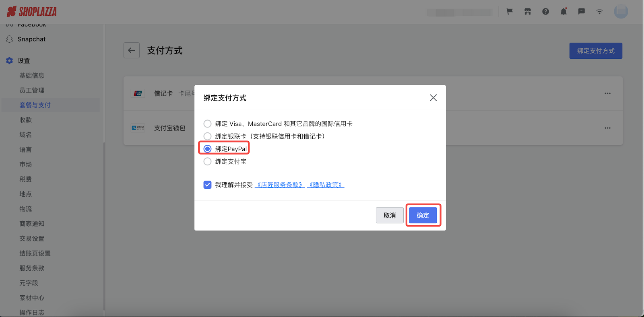Click the Snapchat ghost icon

coord(10,39)
